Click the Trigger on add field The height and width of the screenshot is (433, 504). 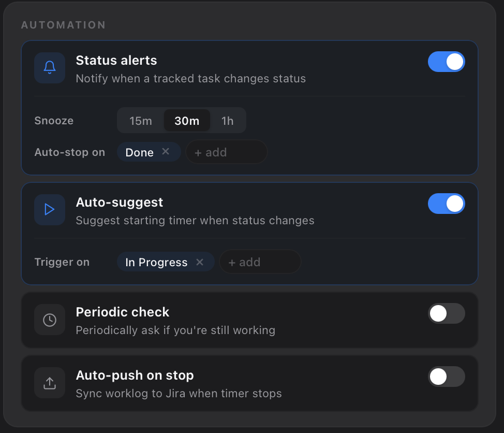tap(260, 262)
